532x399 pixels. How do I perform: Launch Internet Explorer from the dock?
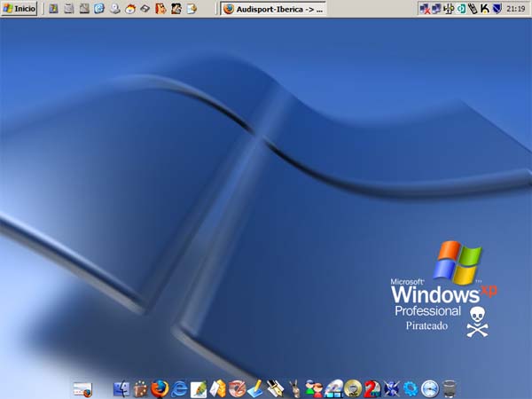point(179,388)
